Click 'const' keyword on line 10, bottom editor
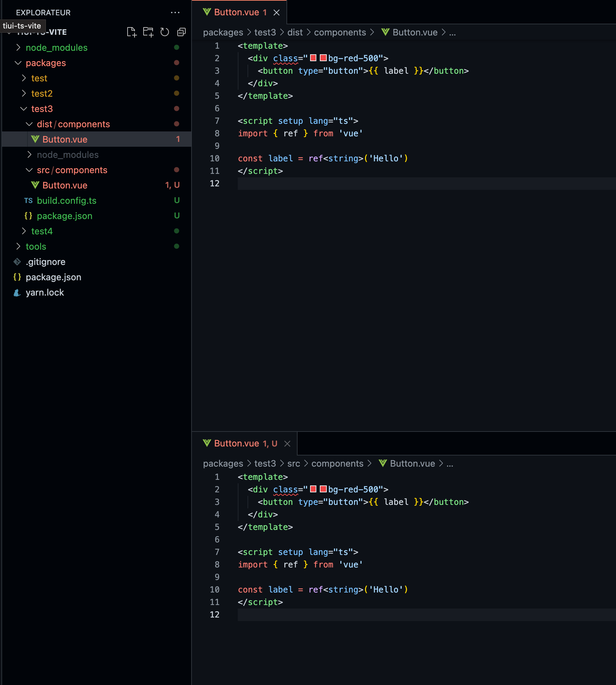This screenshot has width=616, height=685. (250, 590)
